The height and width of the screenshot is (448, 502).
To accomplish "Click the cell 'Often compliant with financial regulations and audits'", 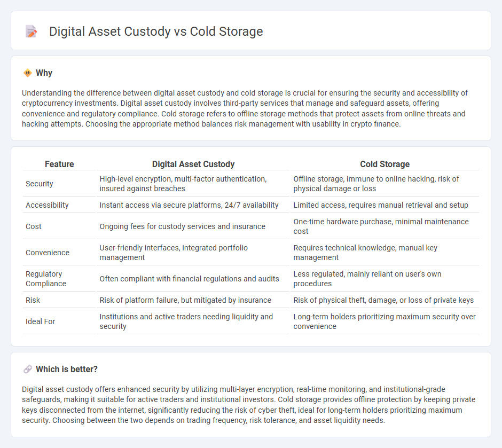I will pos(193,279).
